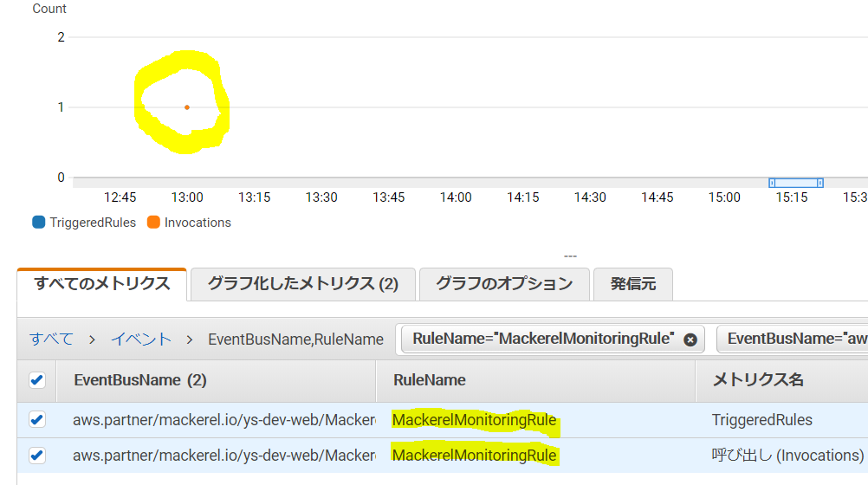This screenshot has height=485, width=868.
Task: Click MackerelMonitoringRule in TriggeredRules row
Action: coord(475,420)
